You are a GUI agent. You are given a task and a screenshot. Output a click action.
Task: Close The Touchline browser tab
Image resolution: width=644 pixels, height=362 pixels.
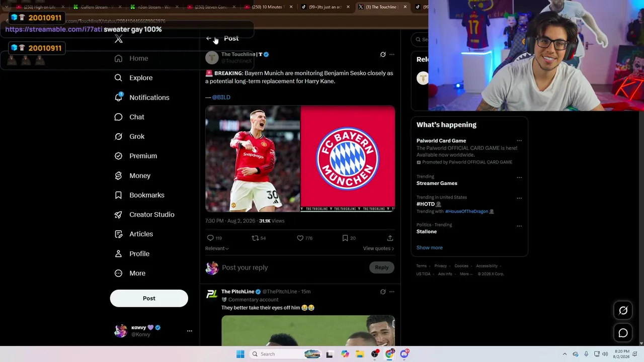tap(405, 7)
